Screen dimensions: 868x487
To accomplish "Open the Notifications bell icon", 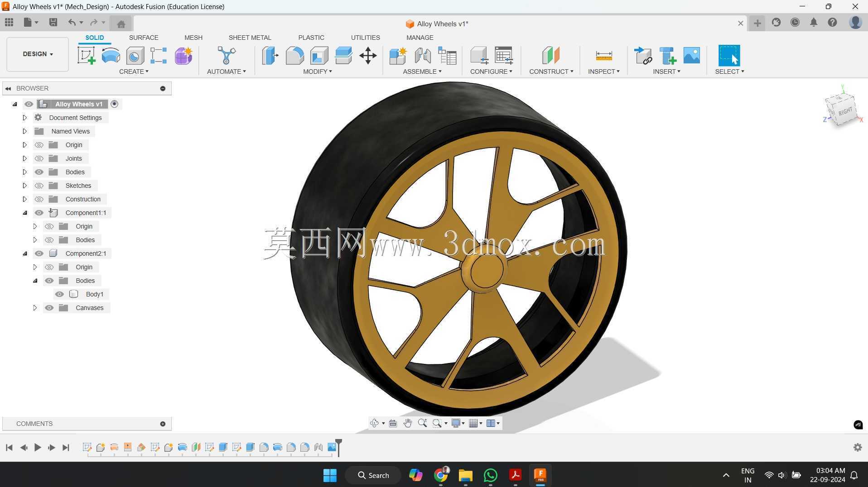I will point(814,22).
